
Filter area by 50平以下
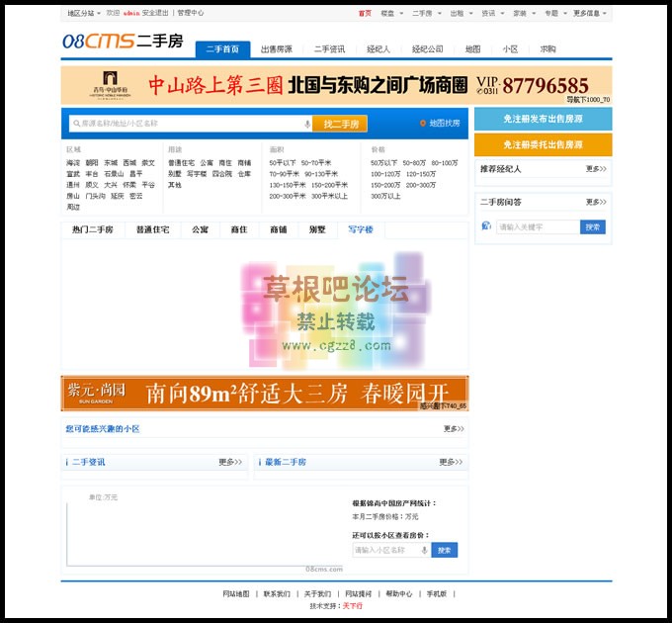point(283,163)
